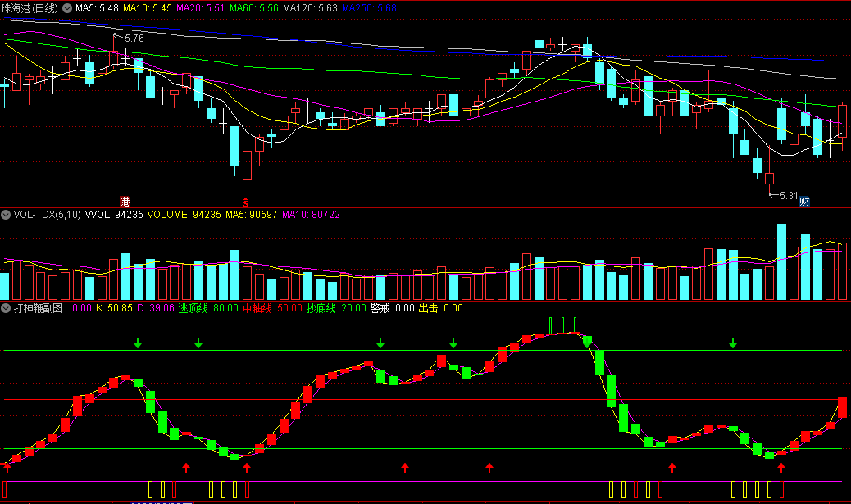Click the 5.76 high price annotation
Viewport: 851px width, 504px height.
pos(134,39)
